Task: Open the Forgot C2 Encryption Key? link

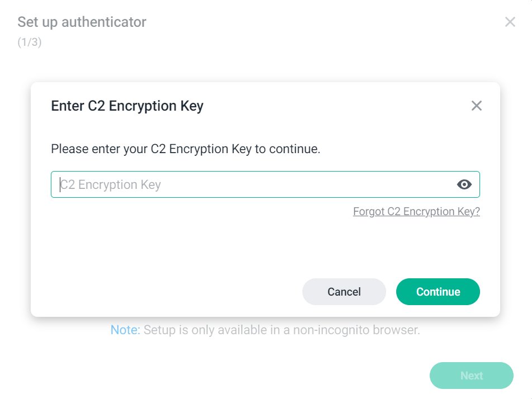Action: (x=416, y=211)
